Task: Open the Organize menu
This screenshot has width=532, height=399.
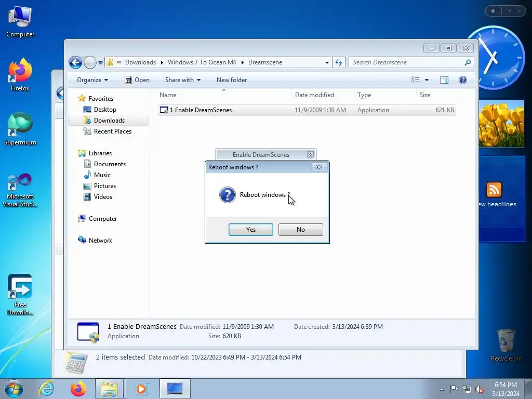Action: (x=92, y=80)
